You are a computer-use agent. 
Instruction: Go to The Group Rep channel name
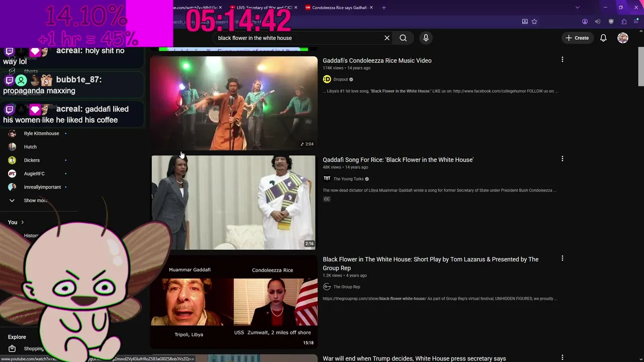[347, 287]
